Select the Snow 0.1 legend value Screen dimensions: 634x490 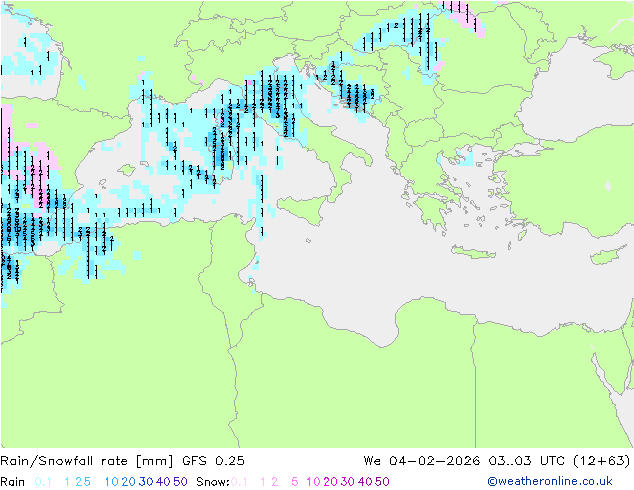tap(239, 482)
